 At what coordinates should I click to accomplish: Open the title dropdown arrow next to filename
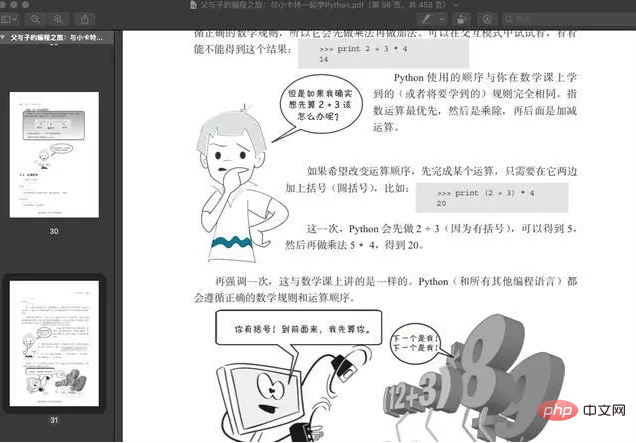point(456,5)
